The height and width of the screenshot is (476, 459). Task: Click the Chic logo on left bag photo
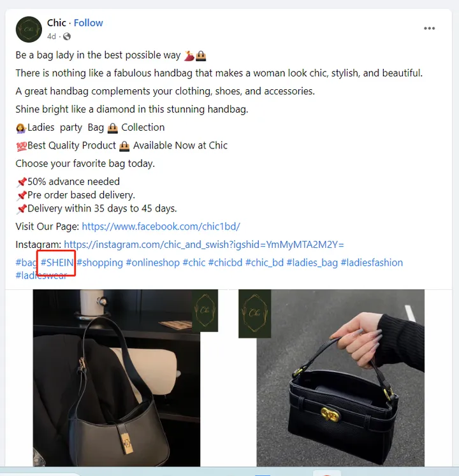click(205, 310)
